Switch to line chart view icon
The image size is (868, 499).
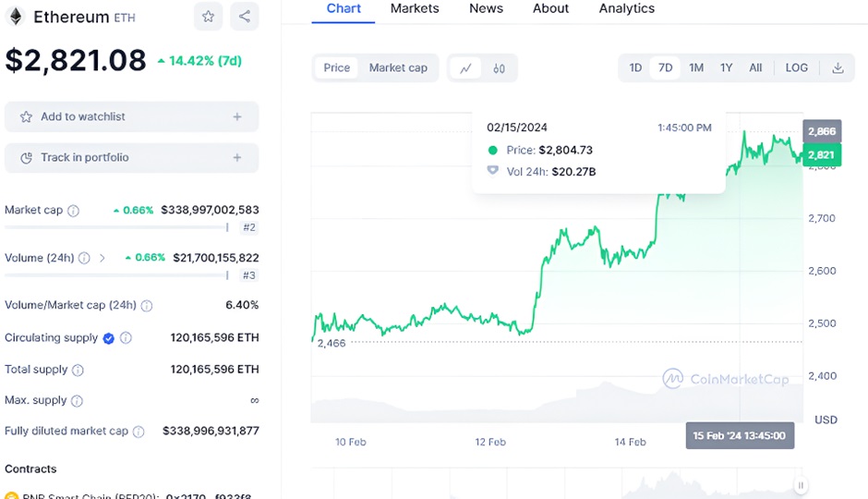click(465, 68)
